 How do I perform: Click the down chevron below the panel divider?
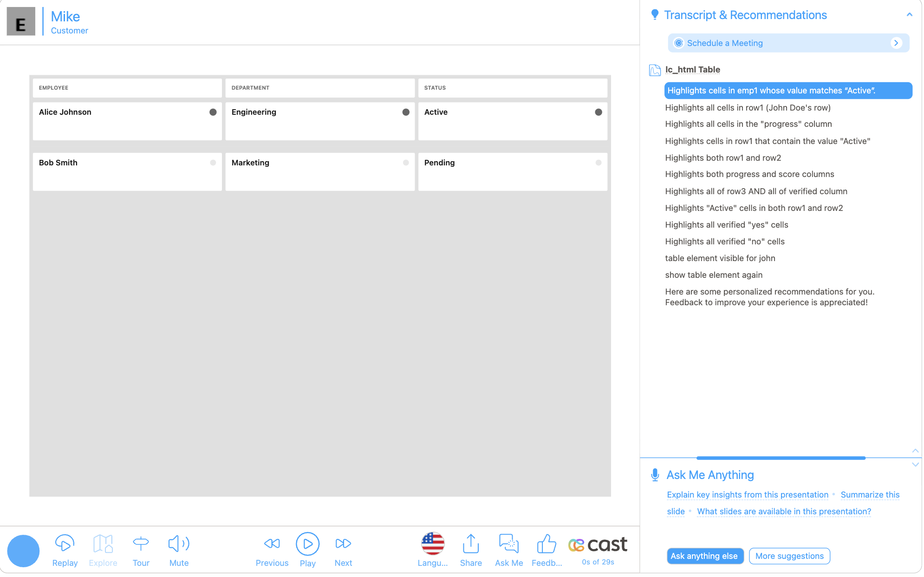pos(915,464)
